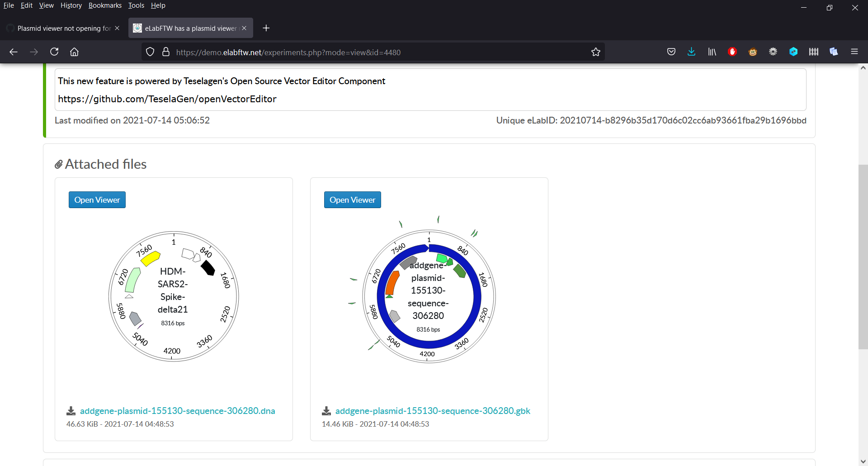The image size is (868, 466).
Task: Save page to Pocket
Action: click(671, 52)
